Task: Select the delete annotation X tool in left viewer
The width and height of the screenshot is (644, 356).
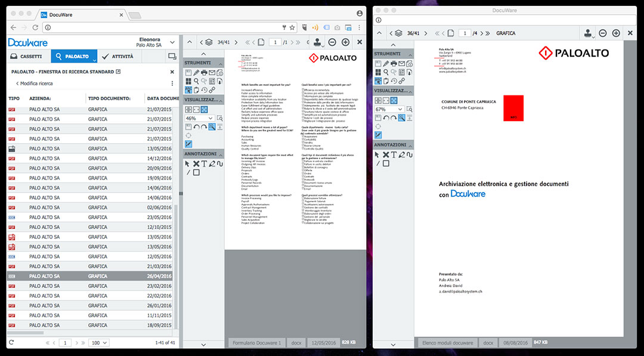Action: (x=196, y=164)
